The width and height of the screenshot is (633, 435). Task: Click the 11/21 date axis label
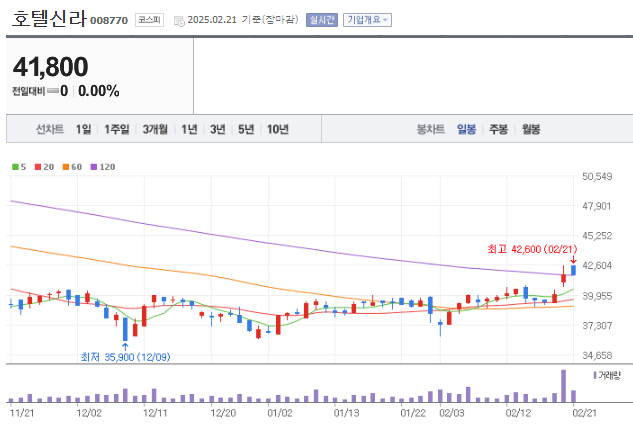click(x=22, y=413)
